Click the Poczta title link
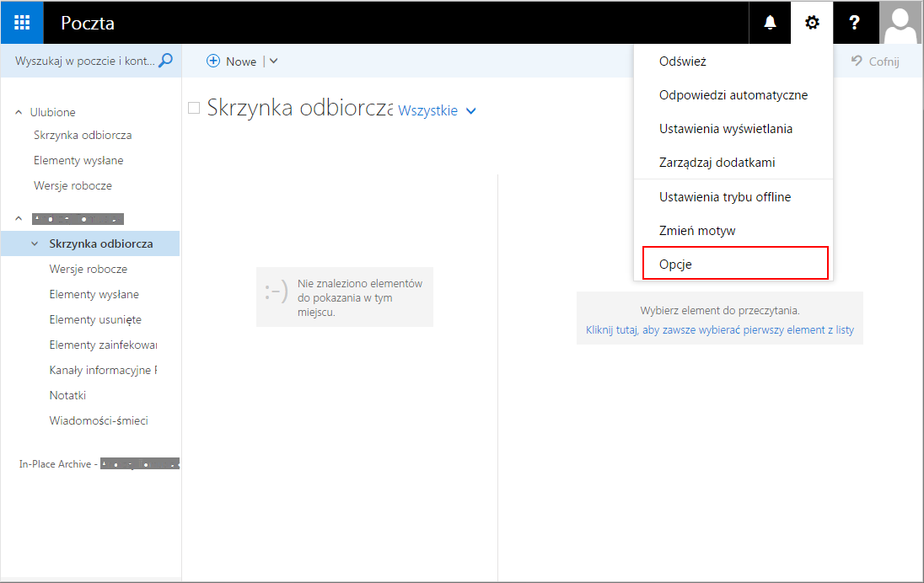The image size is (924, 583). tap(88, 23)
